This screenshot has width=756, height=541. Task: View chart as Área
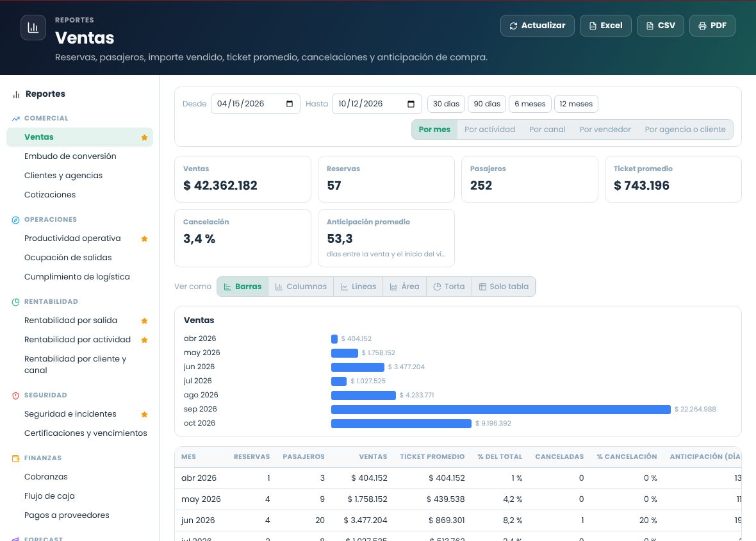(x=404, y=287)
